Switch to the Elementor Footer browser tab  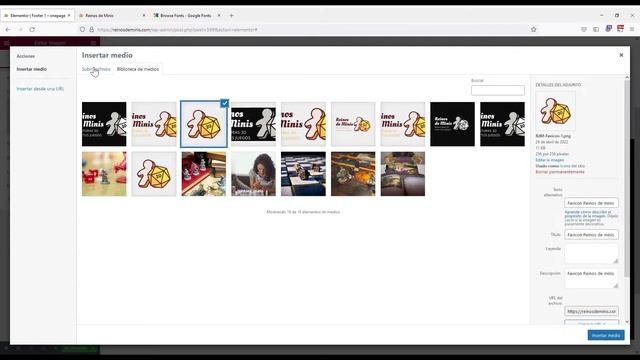(38, 16)
